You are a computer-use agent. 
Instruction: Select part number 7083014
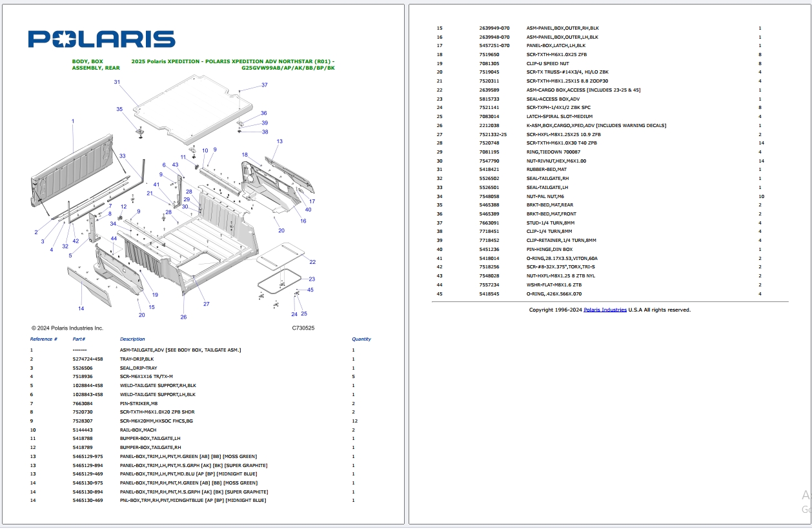489,117
